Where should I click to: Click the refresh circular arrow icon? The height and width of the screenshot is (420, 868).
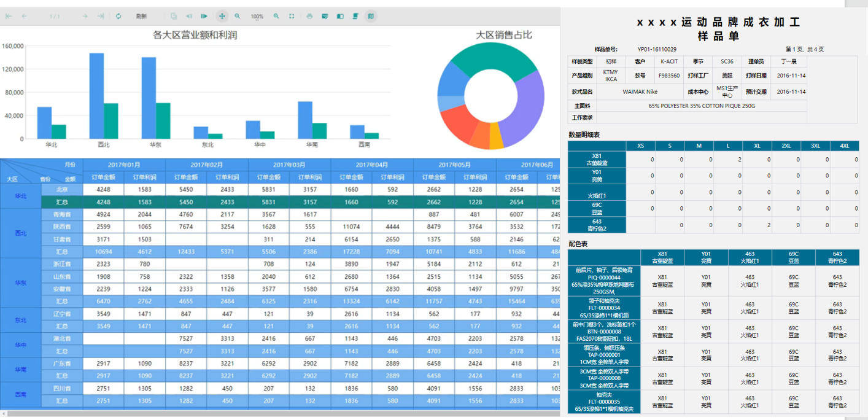pyautogui.click(x=118, y=17)
